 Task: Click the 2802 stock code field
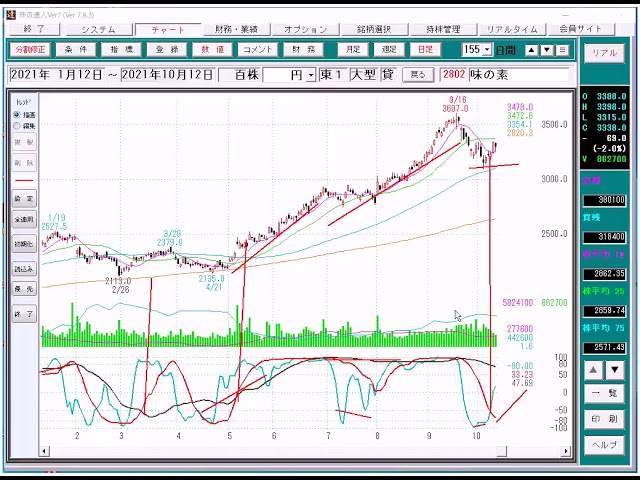453,75
